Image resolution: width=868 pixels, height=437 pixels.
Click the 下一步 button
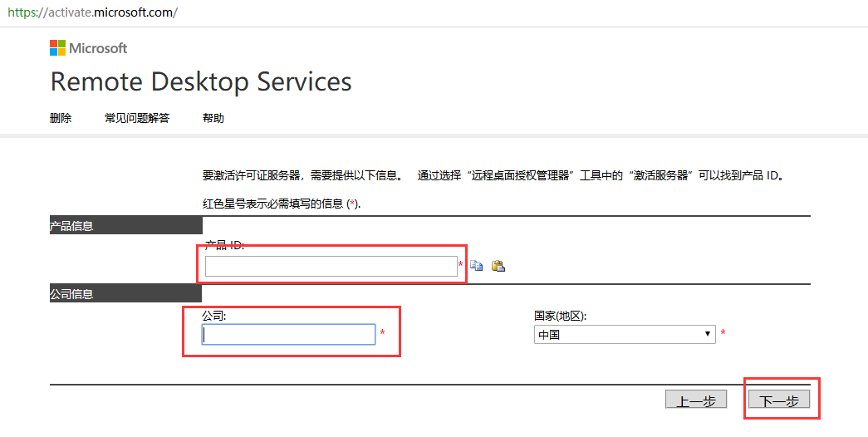(x=779, y=400)
